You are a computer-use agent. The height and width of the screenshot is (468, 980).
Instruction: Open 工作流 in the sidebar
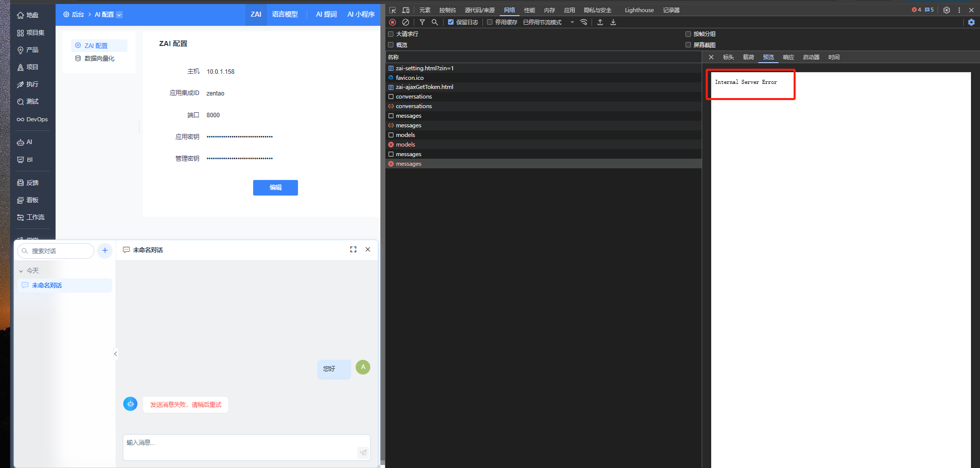31,217
